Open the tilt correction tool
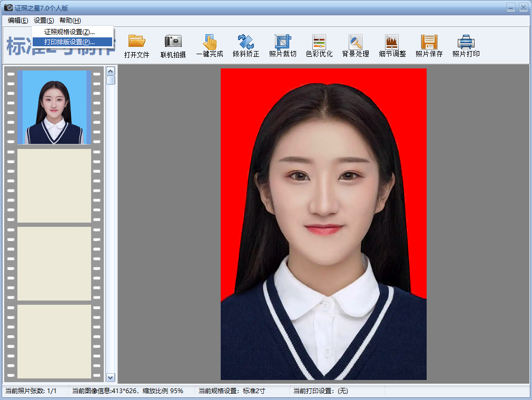Screen dimensions: 532x400 (246, 42)
